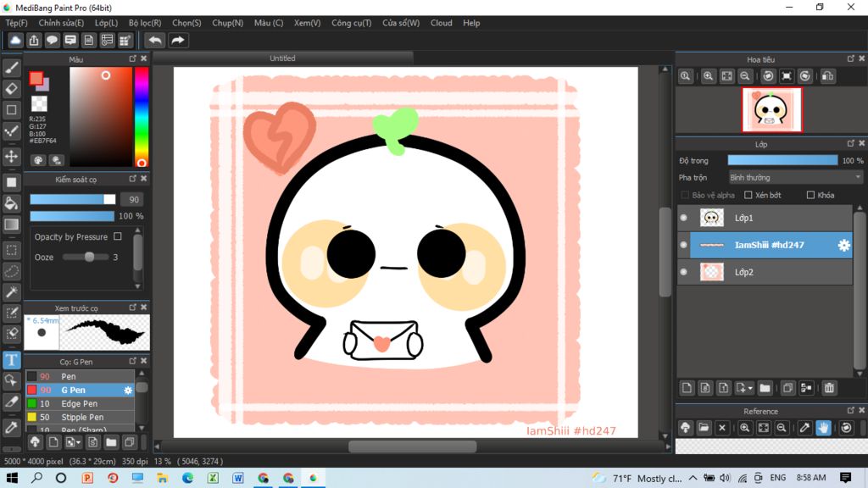Toggle the Bảo vệ alpha checkbox
Image resolution: width=868 pixels, height=488 pixels.
[x=685, y=195]
